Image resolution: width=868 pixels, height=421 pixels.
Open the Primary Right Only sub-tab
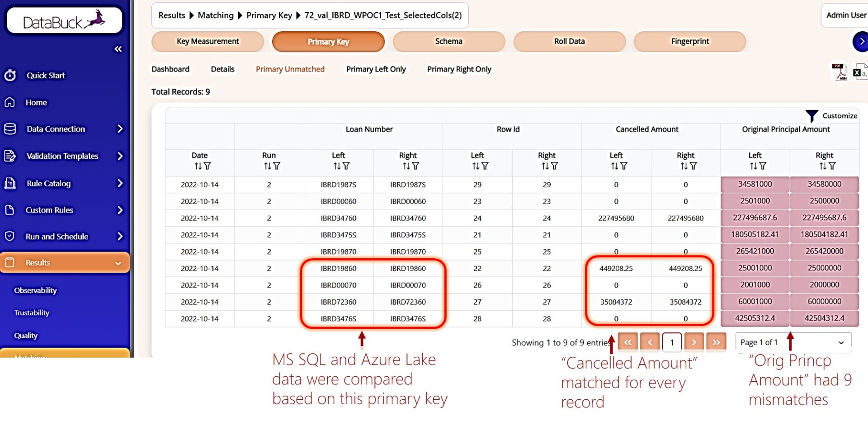pos(459,69)
